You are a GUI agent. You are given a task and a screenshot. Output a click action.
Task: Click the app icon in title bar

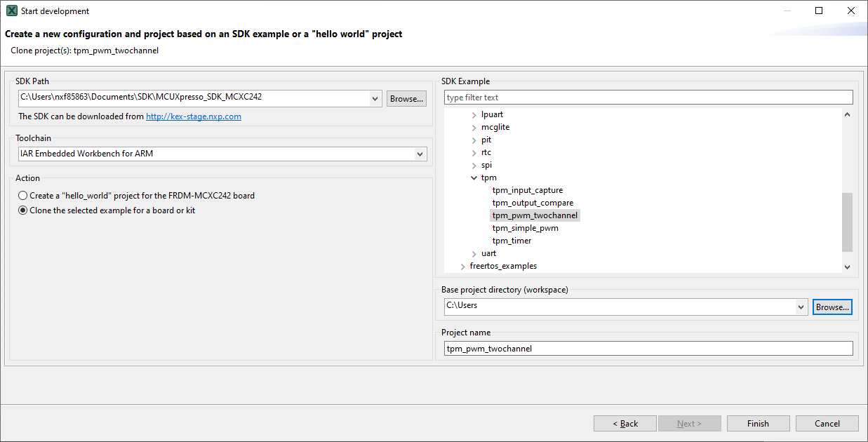coord(11,11)
